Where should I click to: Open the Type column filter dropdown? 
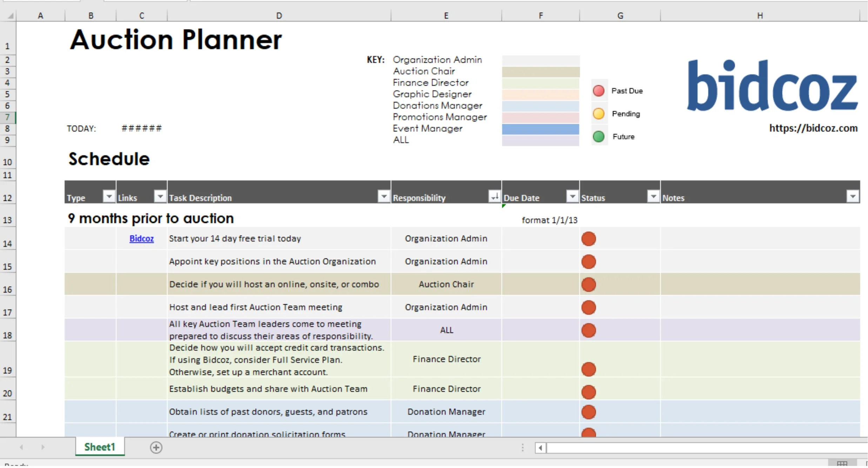pyautogui.click(x=109, y=197)
